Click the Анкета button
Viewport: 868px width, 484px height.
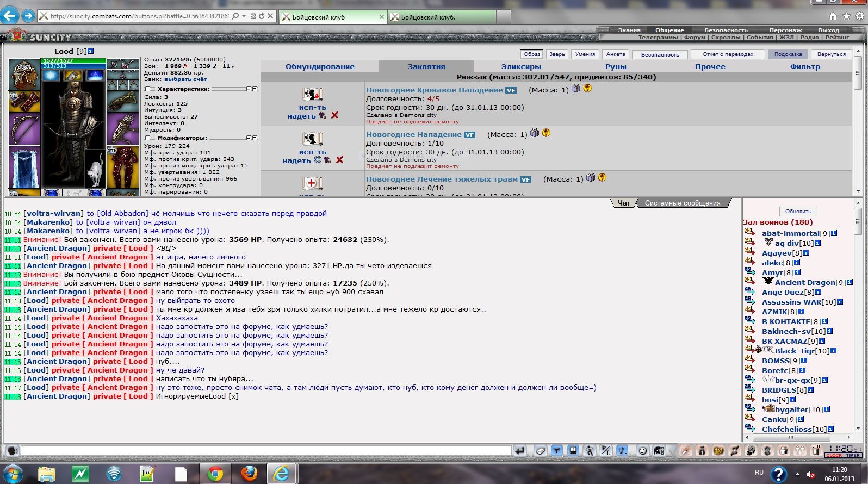coord(616,54)
